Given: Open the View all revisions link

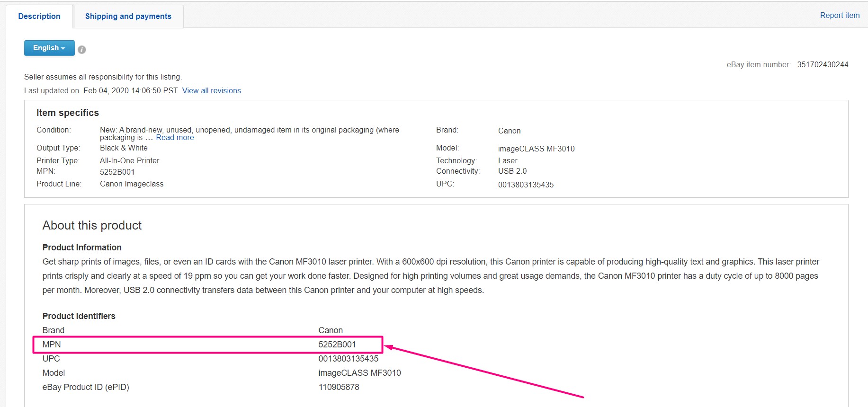Looking at the screenshot, I should click(x=211, y=90).
